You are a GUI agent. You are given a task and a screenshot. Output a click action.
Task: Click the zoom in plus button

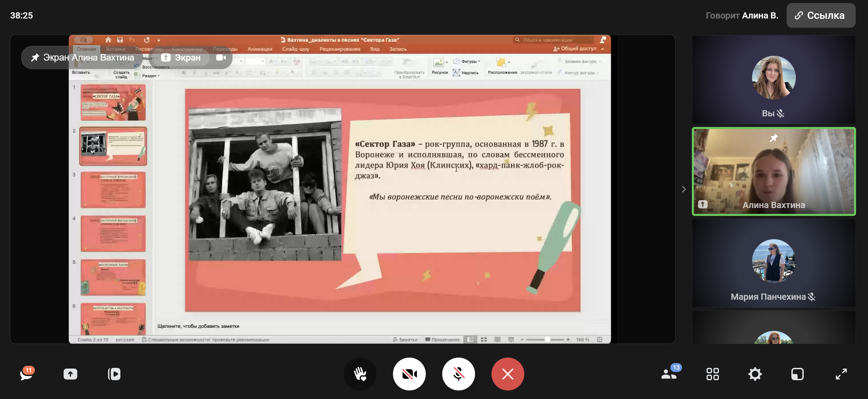click(x=568, y=339)
